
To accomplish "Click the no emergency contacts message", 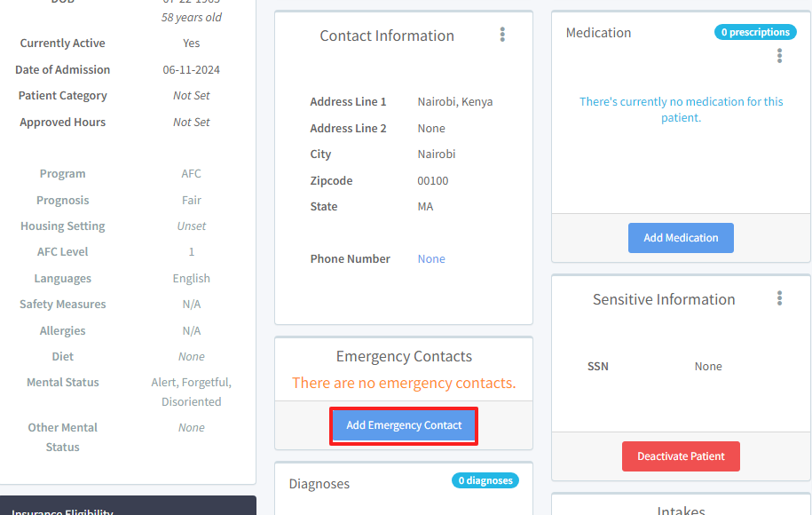I will point(404,384).
